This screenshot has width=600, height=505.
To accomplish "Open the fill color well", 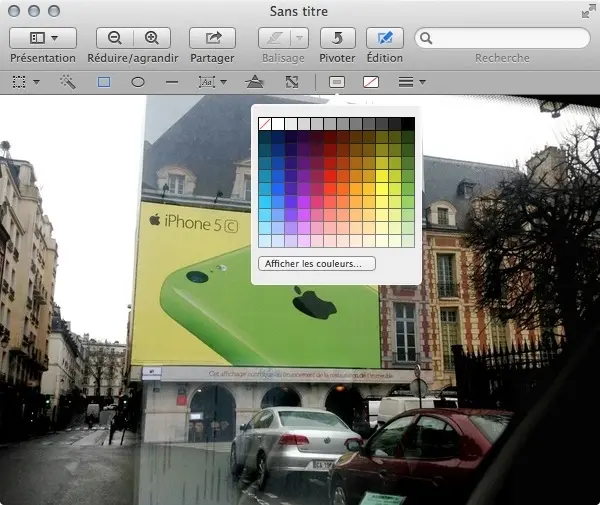I will pos(371,82).
